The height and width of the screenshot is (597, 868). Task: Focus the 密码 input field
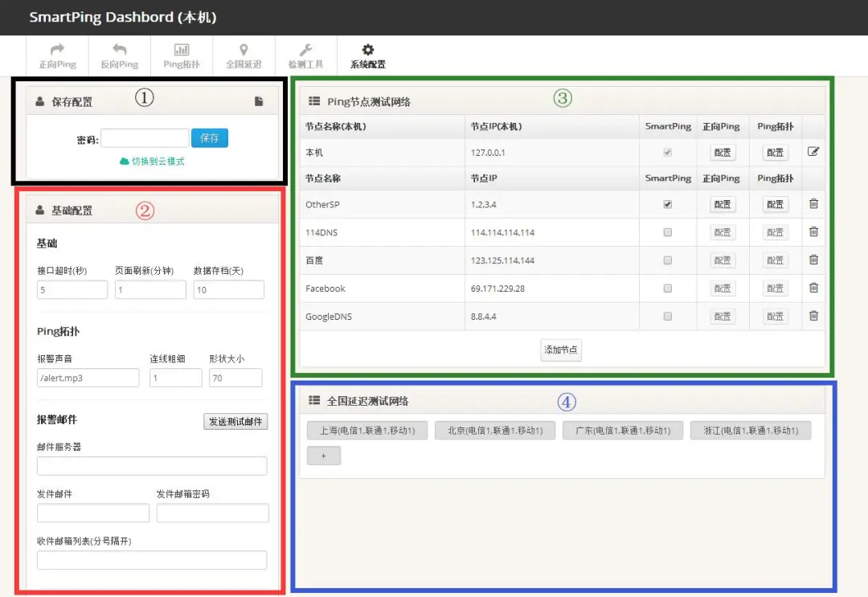coord(145,138)
